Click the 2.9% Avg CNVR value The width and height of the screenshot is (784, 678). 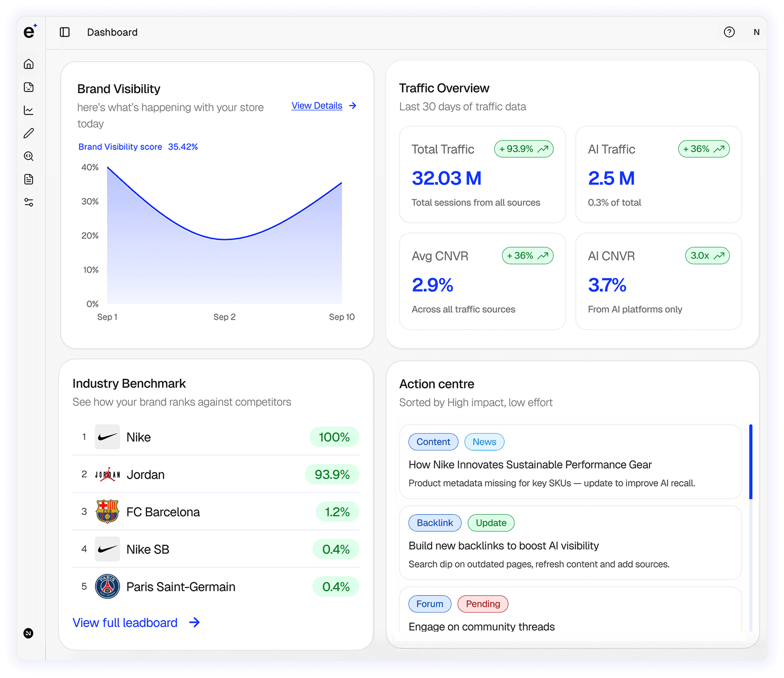tap(432, 285)
